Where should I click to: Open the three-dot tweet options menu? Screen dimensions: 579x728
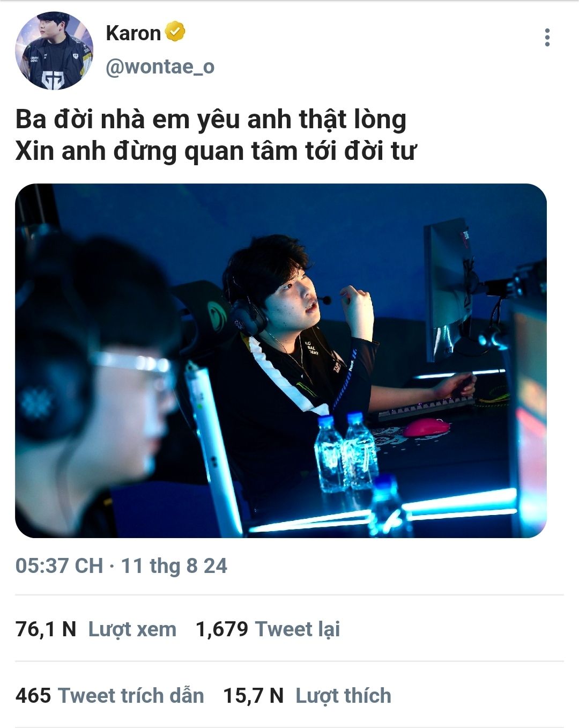pyautogui.click(x=547, y=38)
